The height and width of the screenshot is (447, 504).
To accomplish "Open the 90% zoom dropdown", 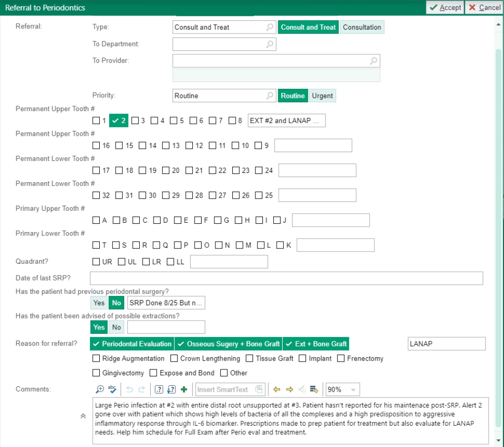I will (x=353, y=390).
